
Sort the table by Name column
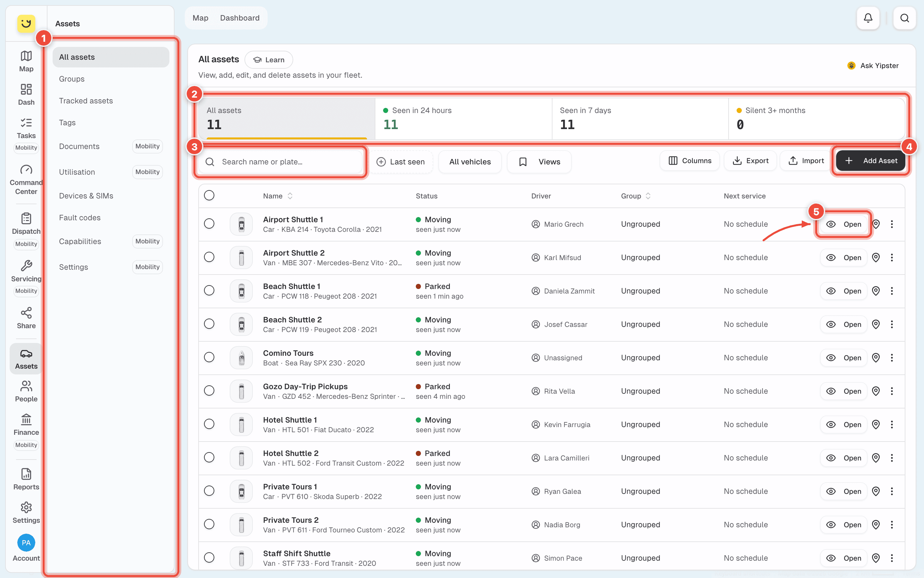pos(278,196)
